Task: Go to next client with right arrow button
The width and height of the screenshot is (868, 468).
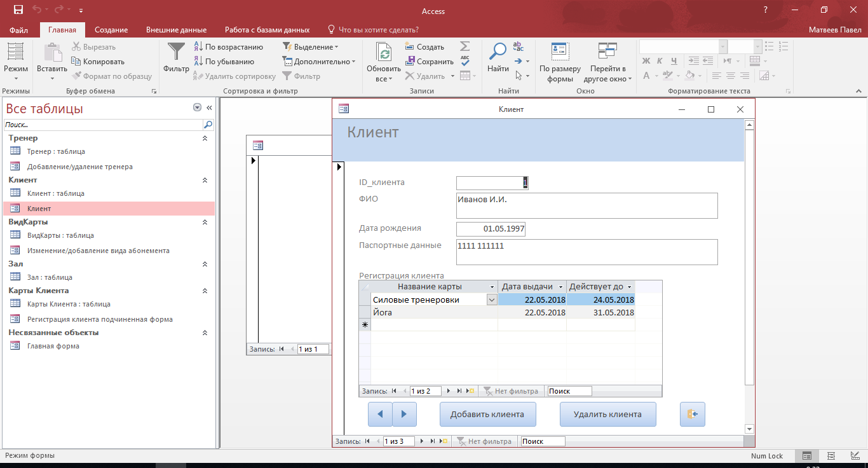Action: [x=404, y=414]
